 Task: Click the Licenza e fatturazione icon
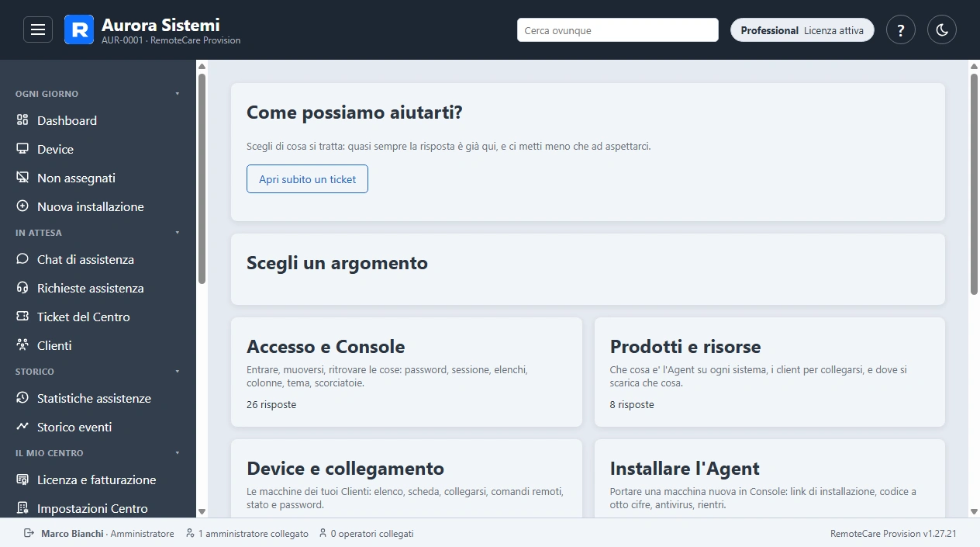[x=22, y=479]
